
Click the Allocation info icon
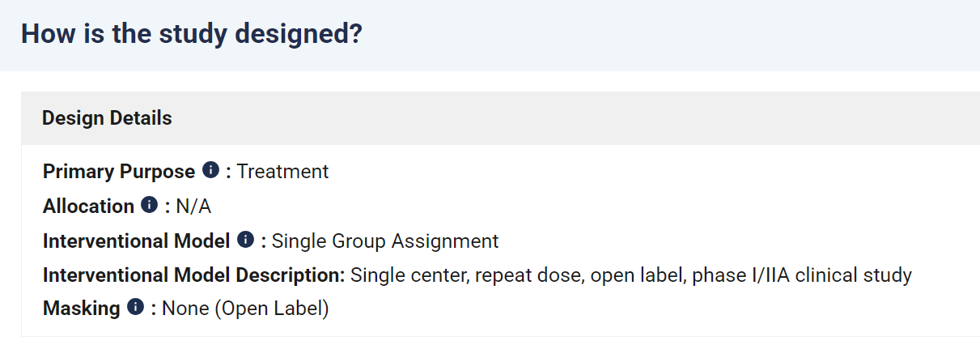(149, 205)
